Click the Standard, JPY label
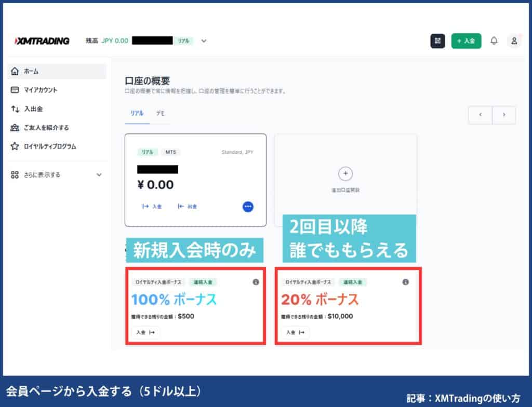Image resolution: width=532 pixels, height=407 pixels. 237,152
